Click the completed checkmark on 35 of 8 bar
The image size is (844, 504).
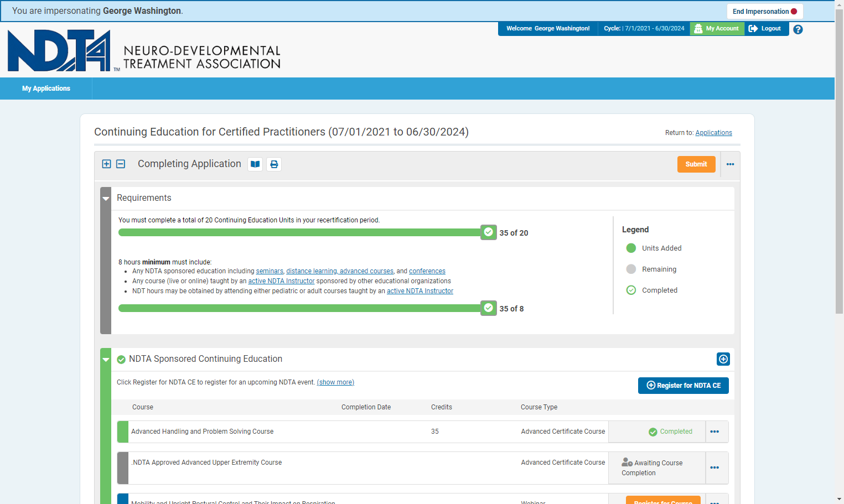point(489,308)
